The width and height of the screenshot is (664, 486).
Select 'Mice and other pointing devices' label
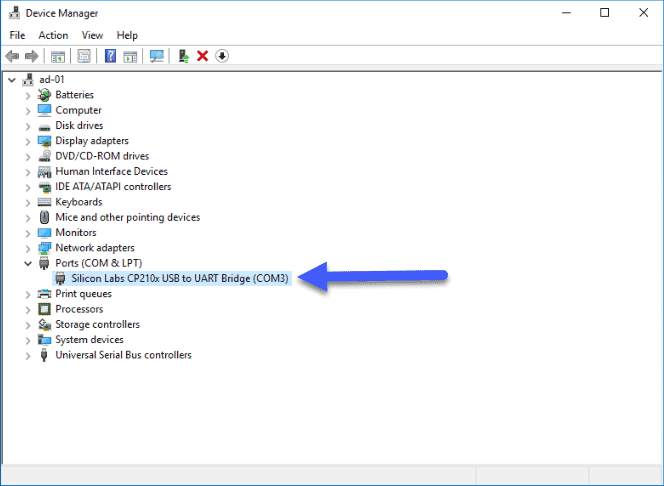pos(127,217)
